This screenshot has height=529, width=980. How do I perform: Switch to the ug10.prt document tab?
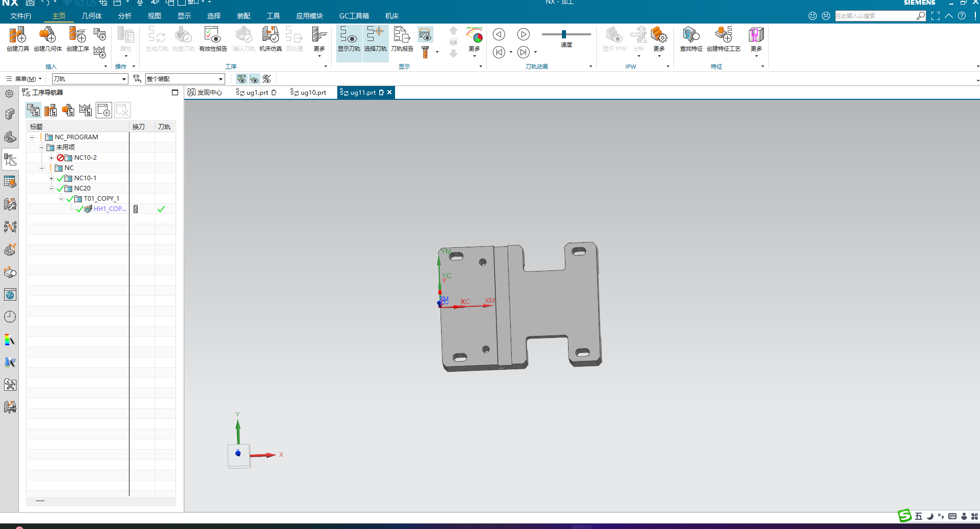[309, 93]
